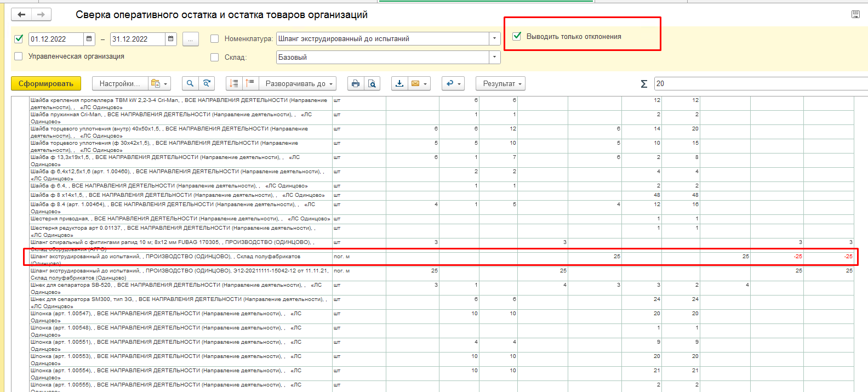
Task: Toggle the period checkbox before 01.12.2022
Action: coord(19,38)
